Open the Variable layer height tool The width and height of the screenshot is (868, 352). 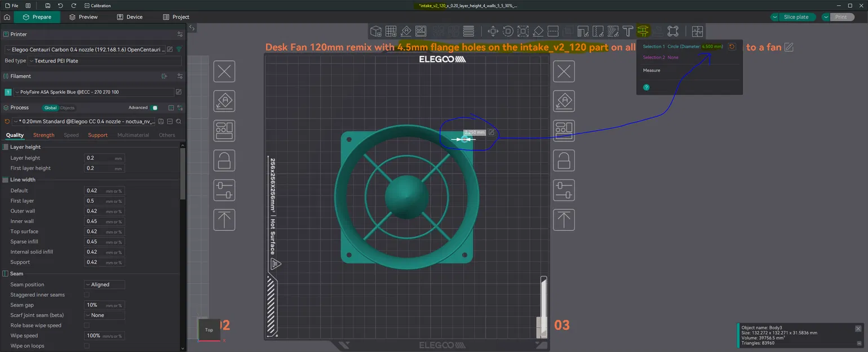468,31
